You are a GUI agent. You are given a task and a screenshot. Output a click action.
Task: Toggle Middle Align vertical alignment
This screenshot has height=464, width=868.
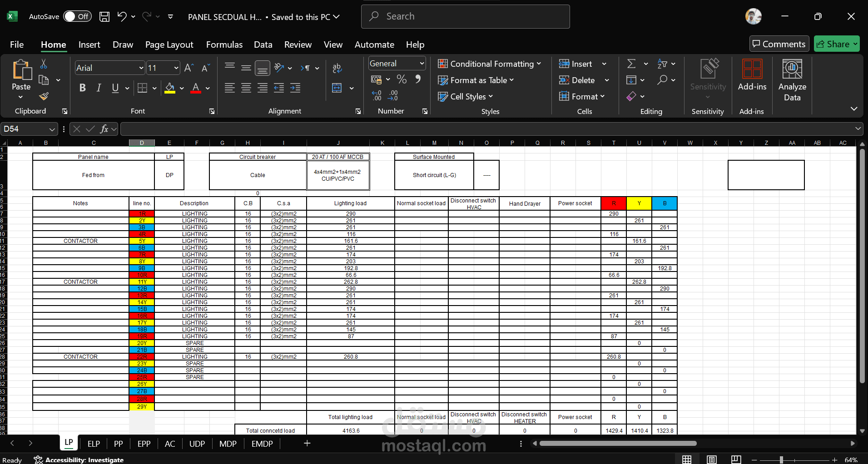[x=246, y=68]
